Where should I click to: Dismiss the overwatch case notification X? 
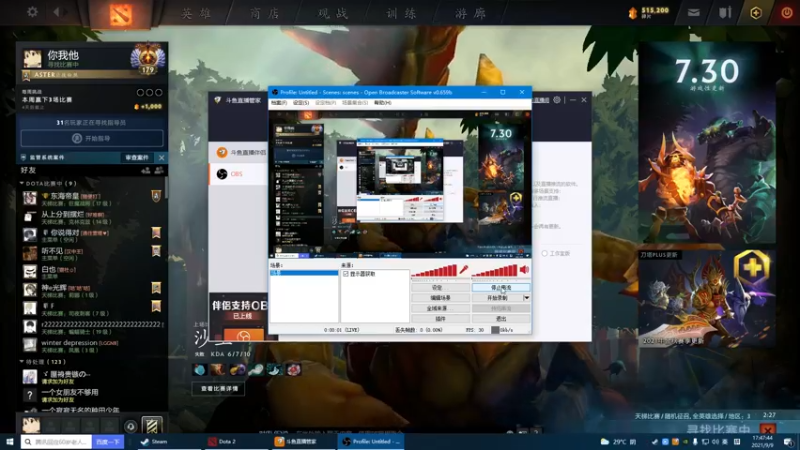161,158
